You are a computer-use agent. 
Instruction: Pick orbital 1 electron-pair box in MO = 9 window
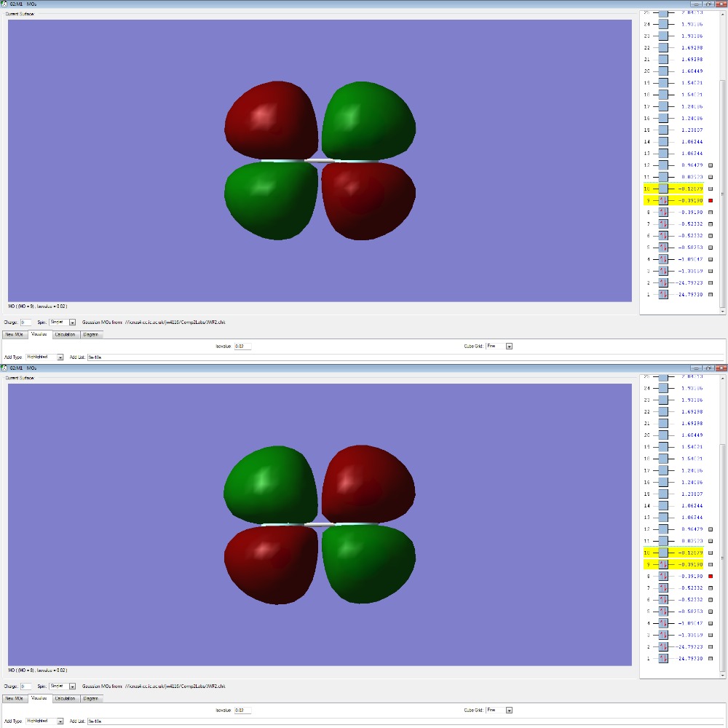point(663,294)
